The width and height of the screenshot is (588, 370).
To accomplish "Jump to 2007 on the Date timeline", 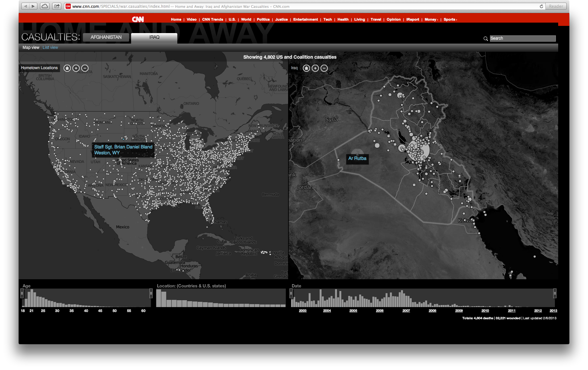I will tap(406, 311).
